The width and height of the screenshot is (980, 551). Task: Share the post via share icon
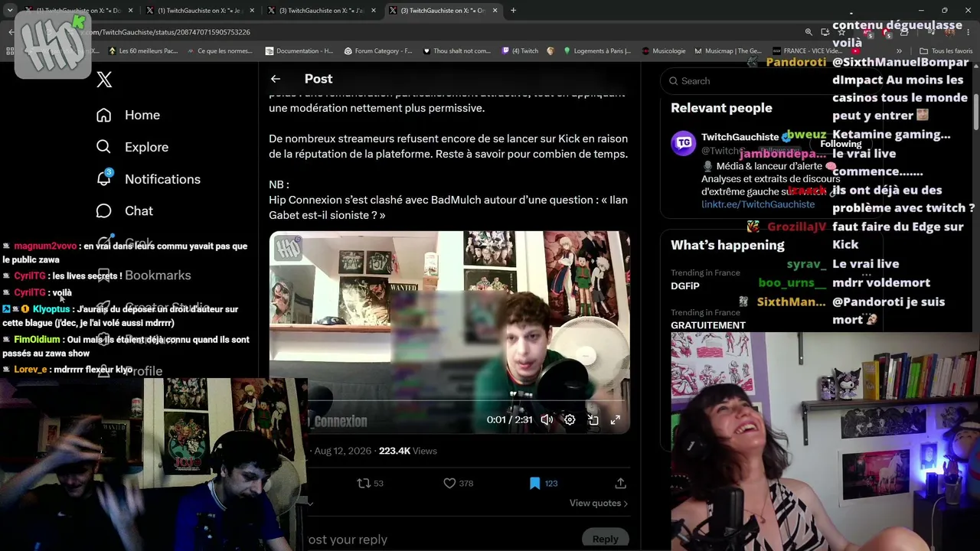[620, 483]
